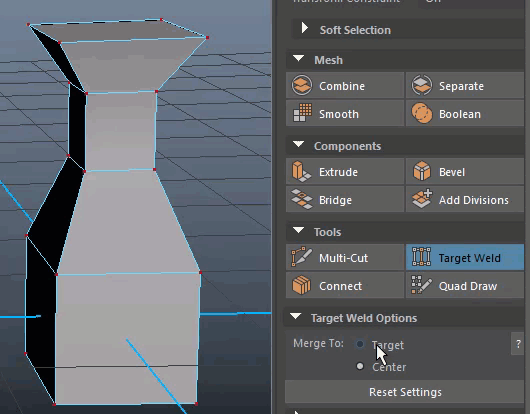Collapse the Tools section
Image resolution: width=530 pixels, height=414 pixels.
pos(298,230)
